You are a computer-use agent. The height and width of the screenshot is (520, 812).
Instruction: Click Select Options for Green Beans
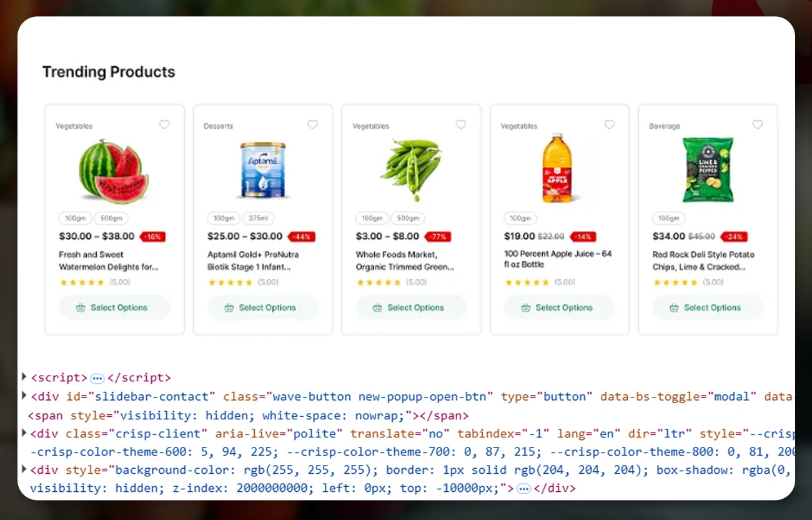coord(412,307)
